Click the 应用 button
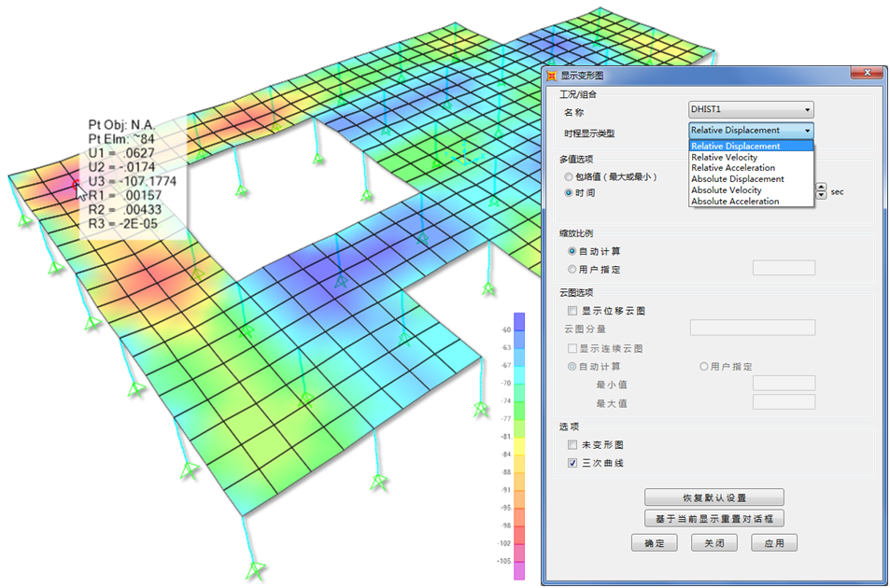The width and height of the screenshot is (890, 588). (773, 543)
